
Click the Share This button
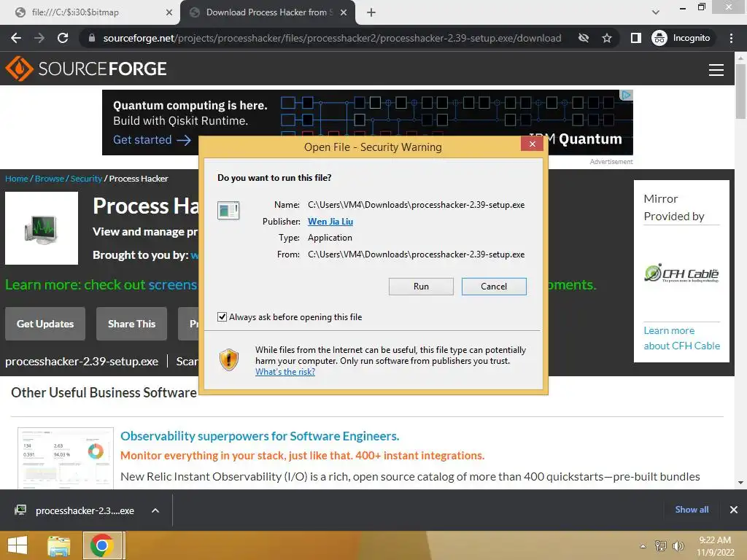point(131,324)
